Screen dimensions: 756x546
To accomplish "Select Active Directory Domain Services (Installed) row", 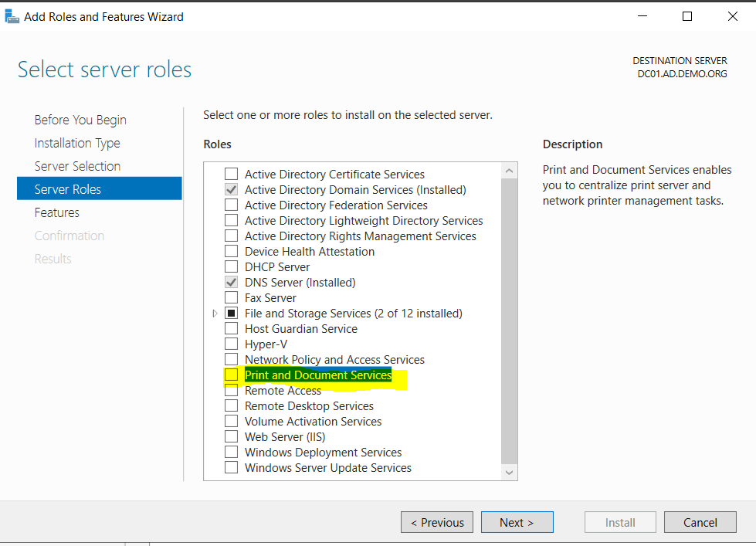I will point(355,189).
